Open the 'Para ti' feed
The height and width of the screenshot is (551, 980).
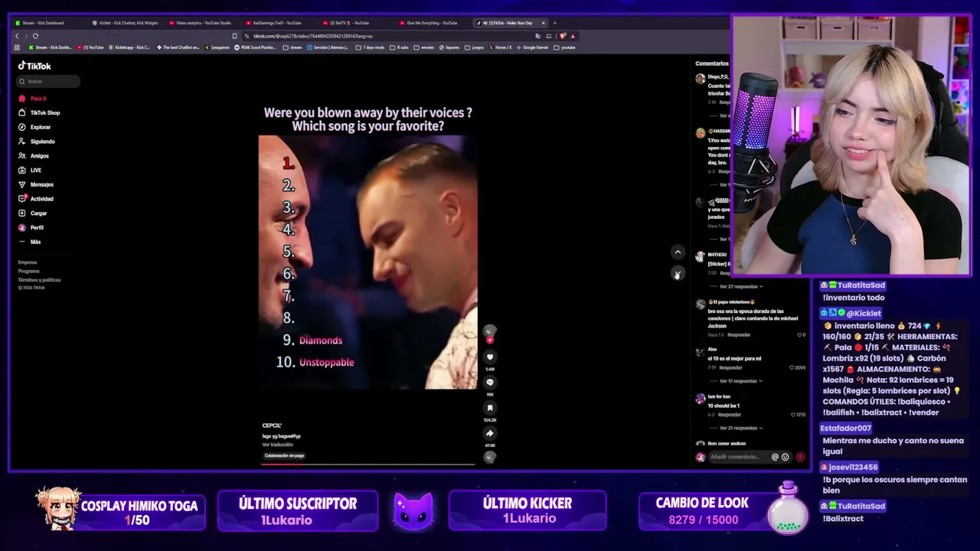tap(33, 99)
